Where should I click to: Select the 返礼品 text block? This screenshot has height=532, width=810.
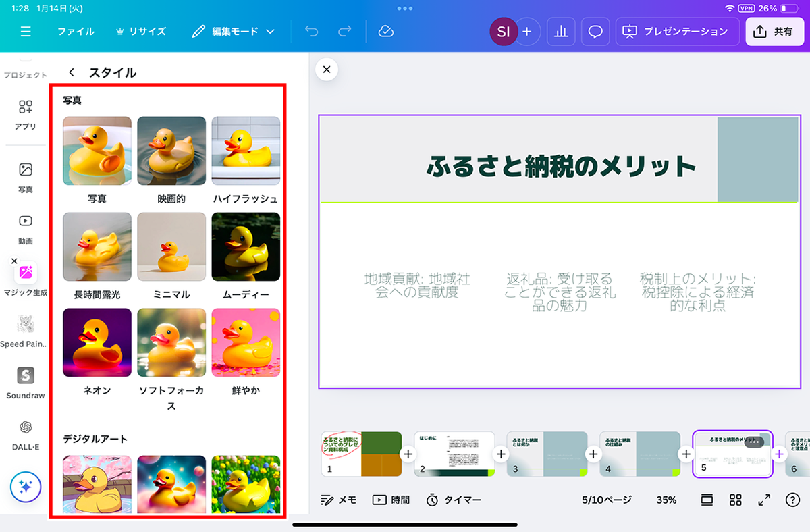point(560,292)
